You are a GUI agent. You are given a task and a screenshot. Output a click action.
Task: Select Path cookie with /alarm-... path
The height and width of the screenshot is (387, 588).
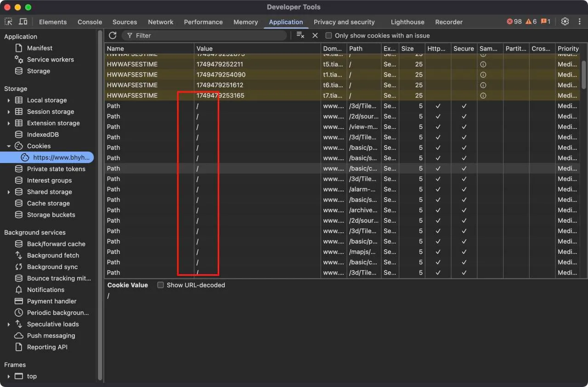pyautogui.click(x=342, y=189)
